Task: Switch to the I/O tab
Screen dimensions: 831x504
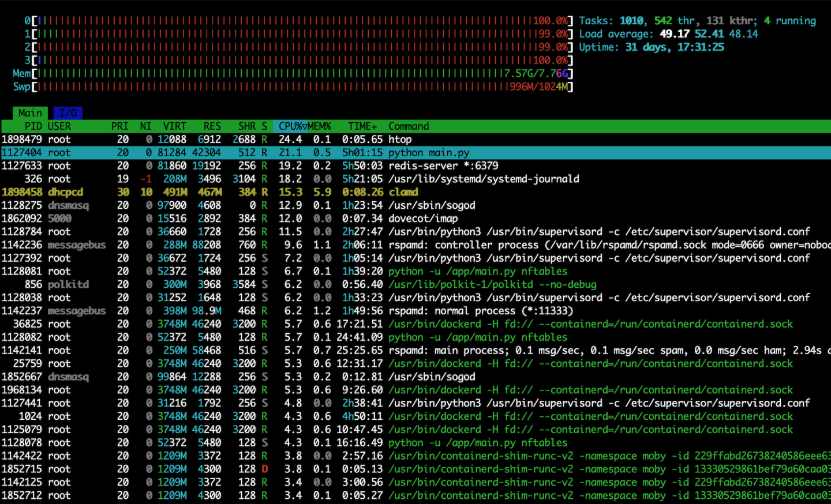Action: coord(68,113)
